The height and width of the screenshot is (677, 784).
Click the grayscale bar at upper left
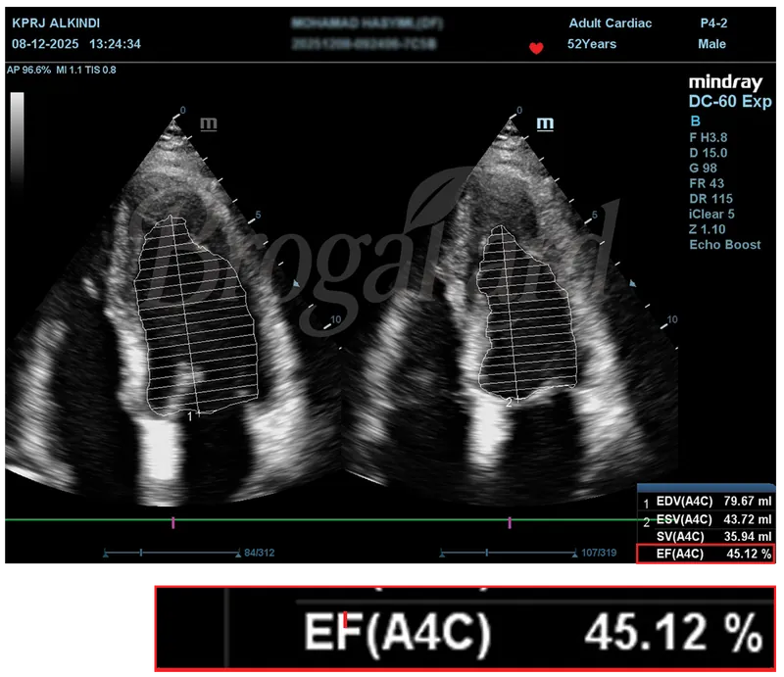tap(17, 140)
